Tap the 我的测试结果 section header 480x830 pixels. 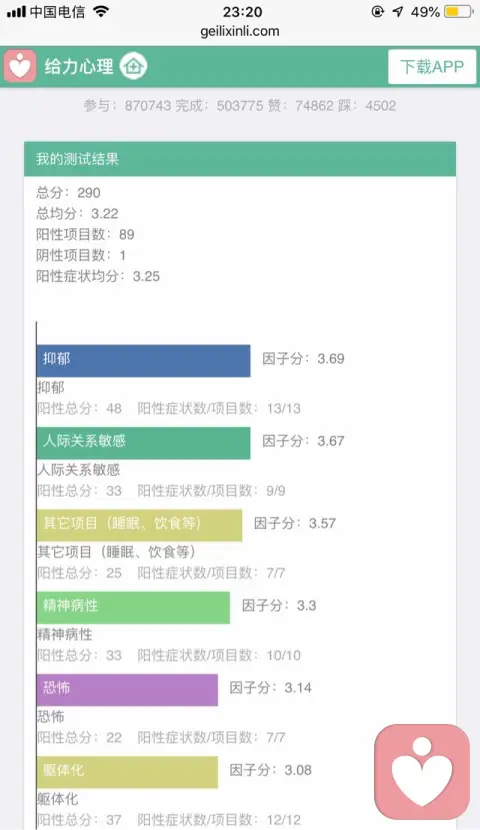tap(240, 159)
